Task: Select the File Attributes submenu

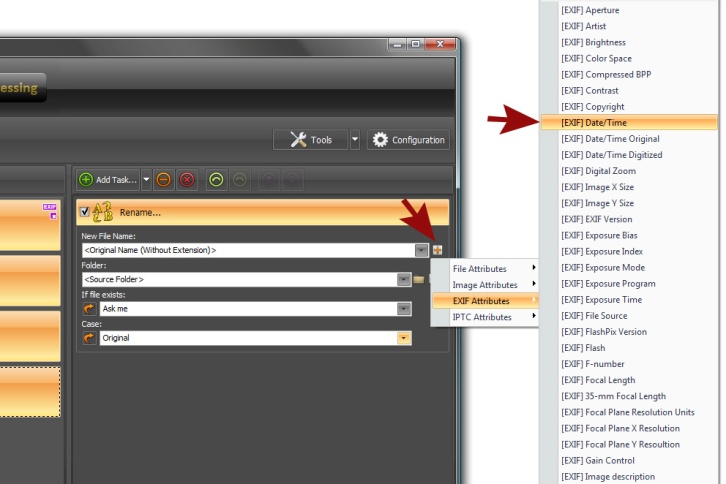Action: 484,269
